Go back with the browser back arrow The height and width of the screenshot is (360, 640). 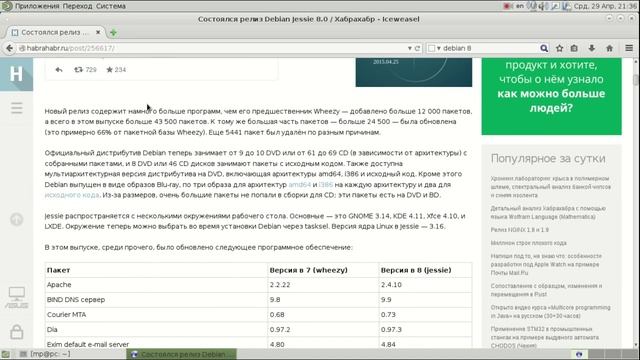click(9, 48)
